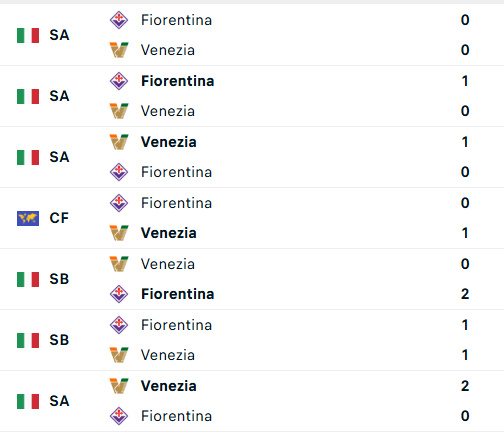This screenshot has width=504, height=435.
Task: Click Italian flag of first SA match
Action: [28, 35]
